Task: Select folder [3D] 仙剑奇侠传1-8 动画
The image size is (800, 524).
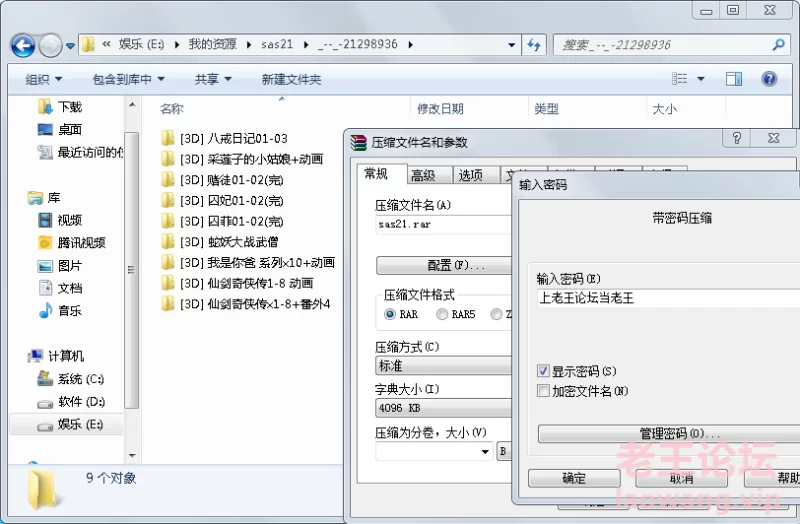Action: (x=237, y=283)
